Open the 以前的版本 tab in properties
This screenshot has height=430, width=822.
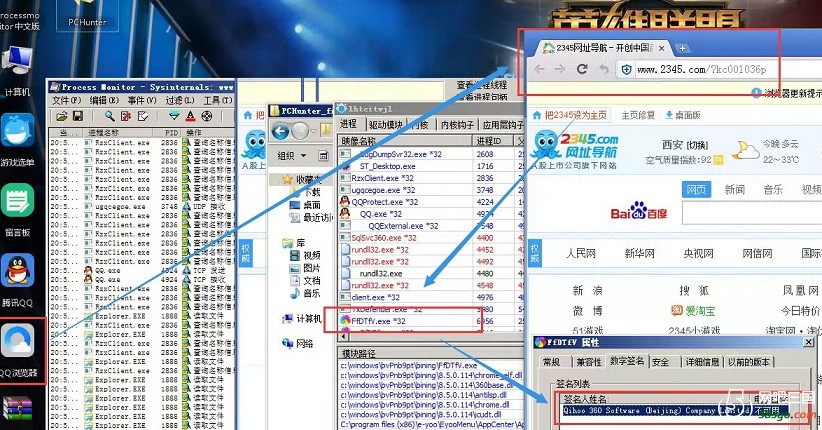pyautogui.click(x=749, y=362)
